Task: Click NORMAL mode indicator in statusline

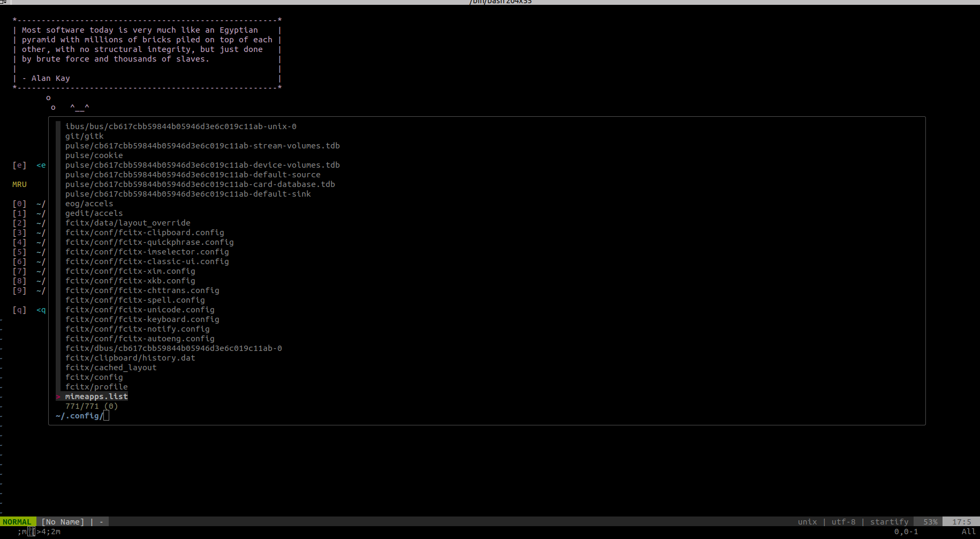Action: tap(17, 522)
